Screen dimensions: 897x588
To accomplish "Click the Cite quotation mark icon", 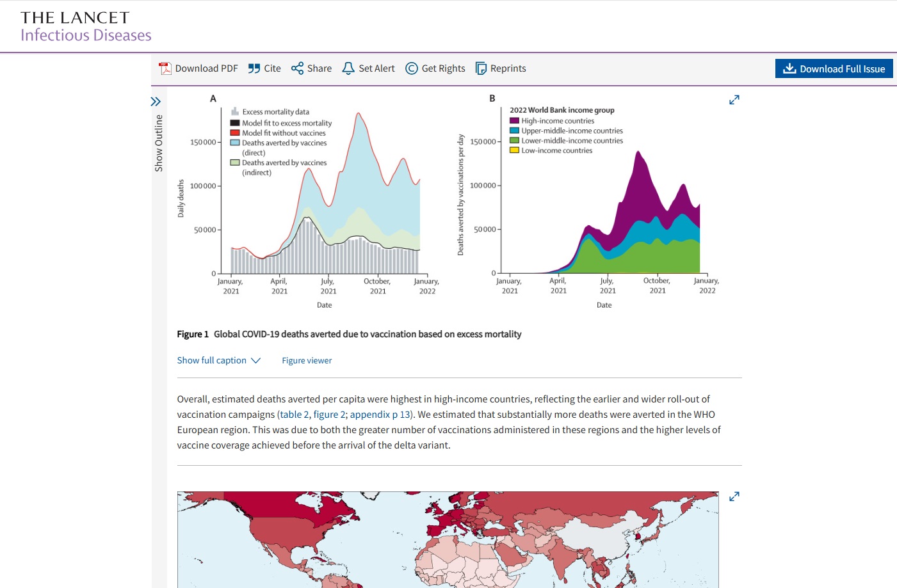I will pyautogui.click(x=254, y=68).
